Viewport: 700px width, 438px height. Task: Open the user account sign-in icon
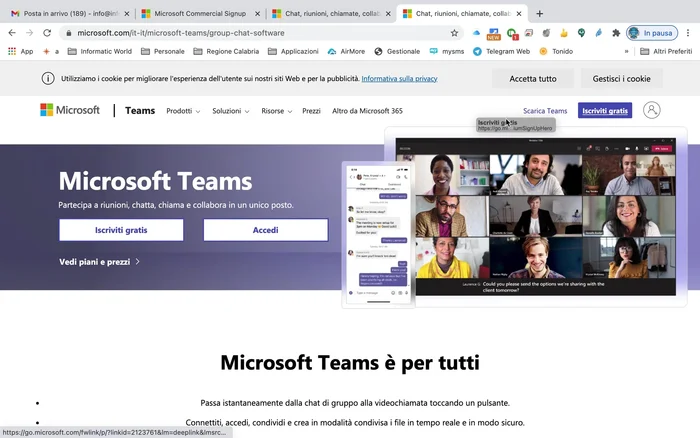[652, 110]
